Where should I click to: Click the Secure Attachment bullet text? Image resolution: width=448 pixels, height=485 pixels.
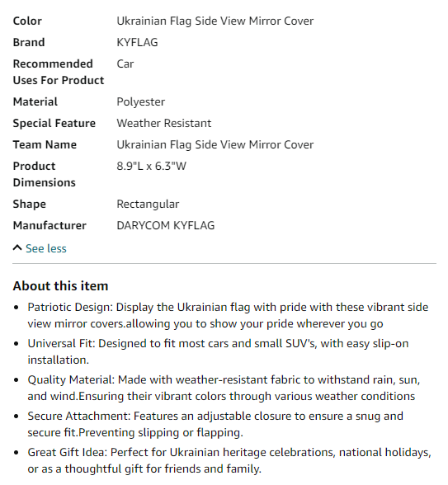tap(215, 424)
